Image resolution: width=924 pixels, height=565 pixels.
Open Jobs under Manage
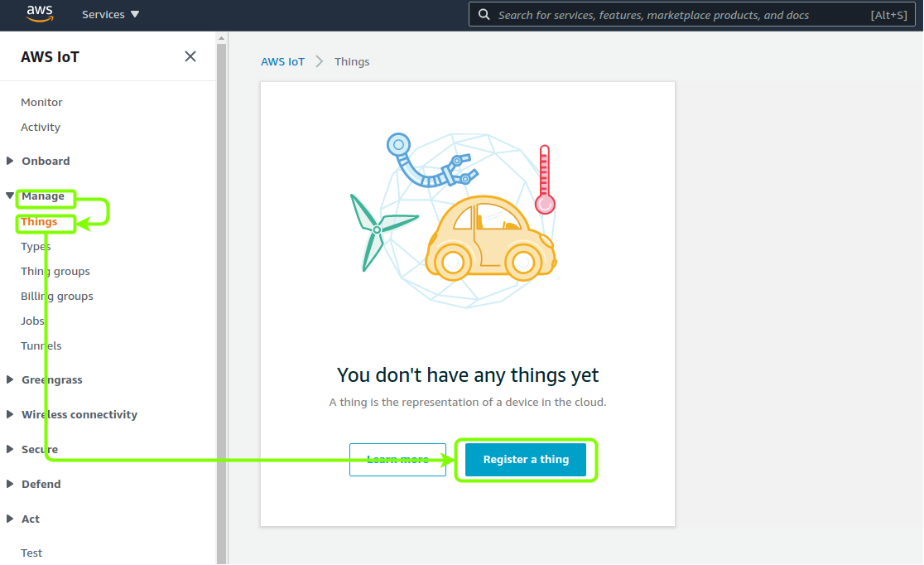[32, 321]
